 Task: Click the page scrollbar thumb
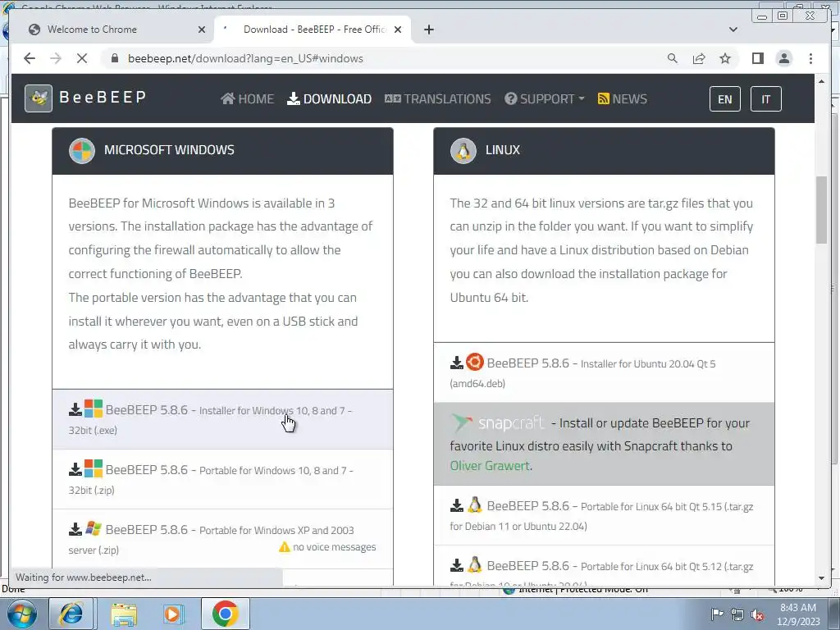(x=821, y=210)
